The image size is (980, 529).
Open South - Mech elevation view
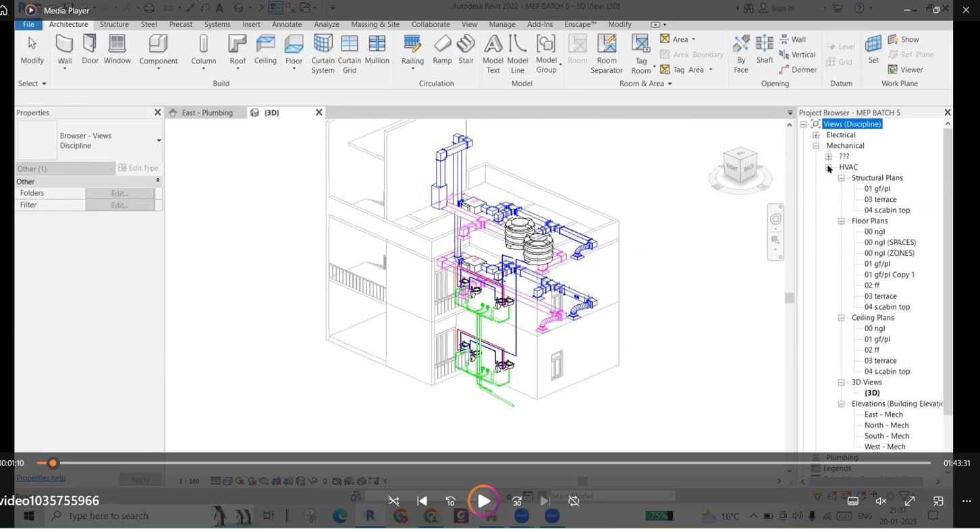point(886,436)
